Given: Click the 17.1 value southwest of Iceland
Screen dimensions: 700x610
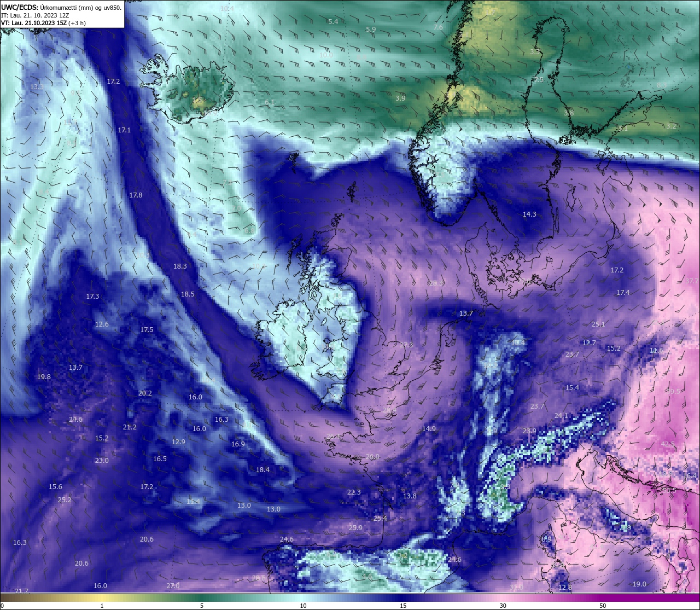Looking at the screenshot, I should tap(124, 130).
